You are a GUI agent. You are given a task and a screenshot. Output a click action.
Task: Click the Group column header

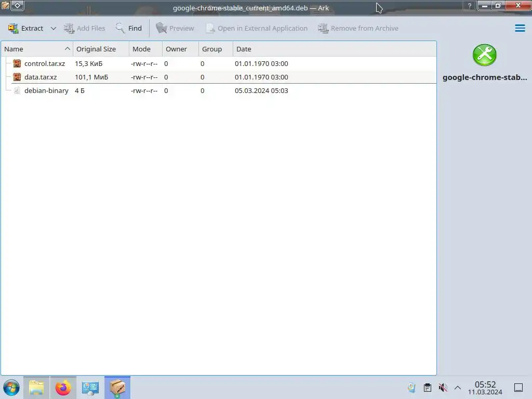[x=216, y=49]
